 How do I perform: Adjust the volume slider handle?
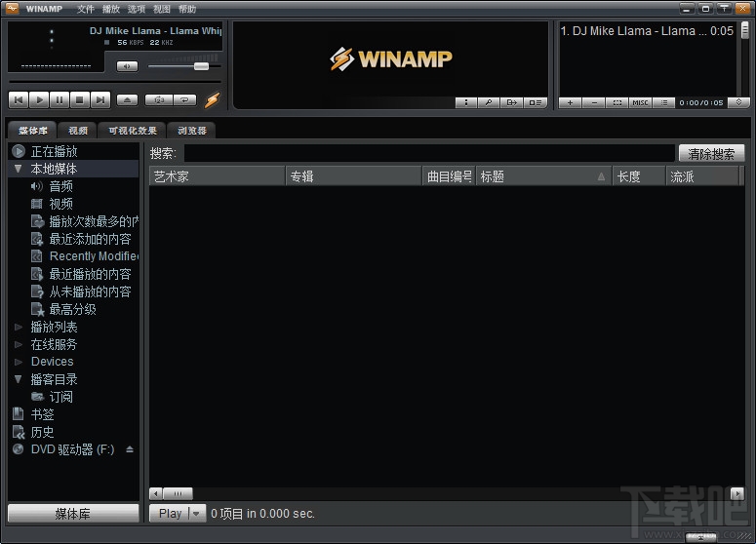click(201, 66)
